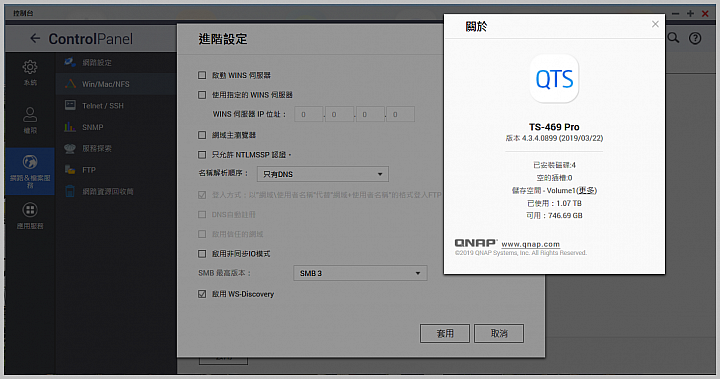
Task: Select Telnet / SSH menu item
Action: [116, 106]
